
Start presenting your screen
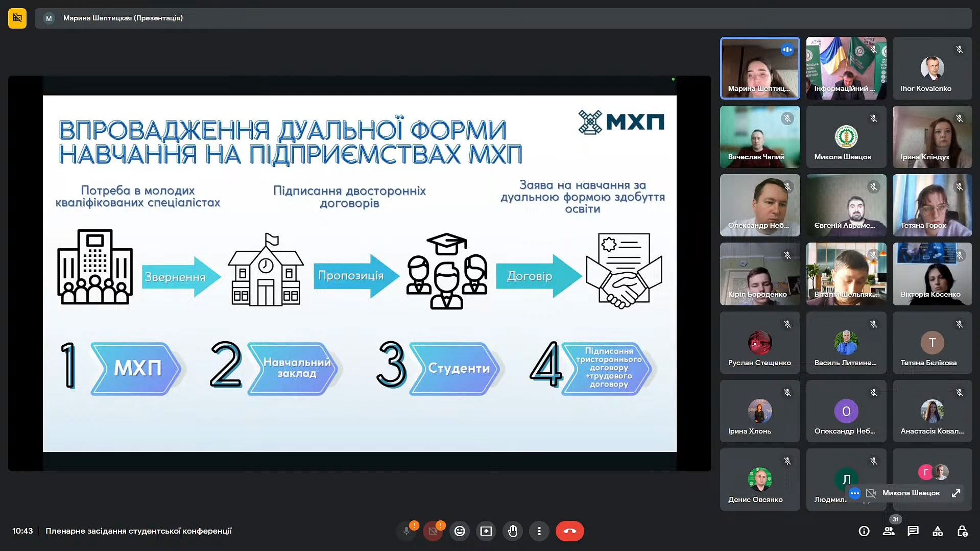pos(486,531)
